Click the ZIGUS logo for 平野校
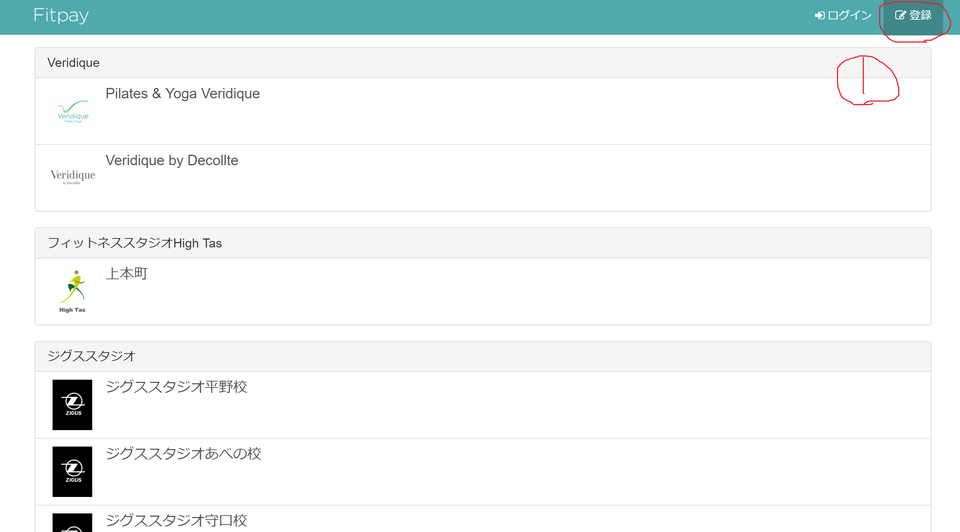The image size is (960, 532). 72,405
